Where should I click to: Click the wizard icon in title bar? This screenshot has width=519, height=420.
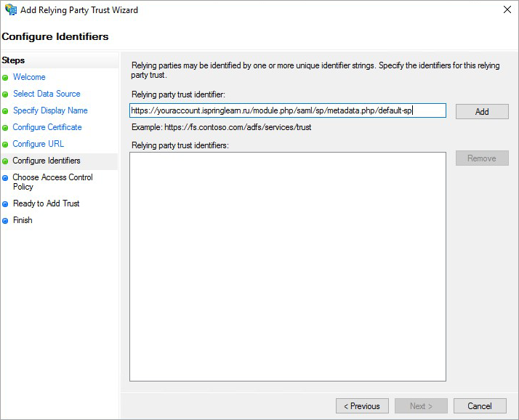11,9
